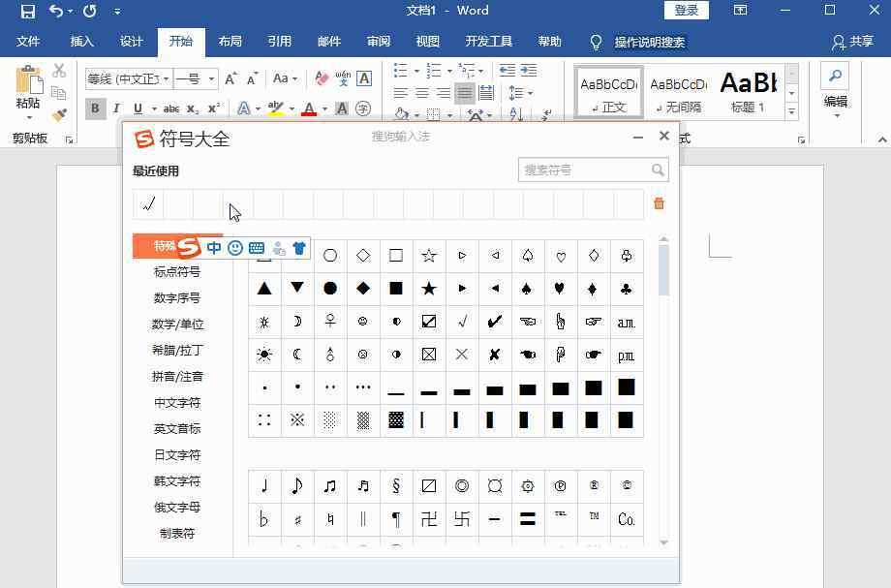Insert the solid black star symbol
The image size is (891, 588).
[x=429, y=289]
